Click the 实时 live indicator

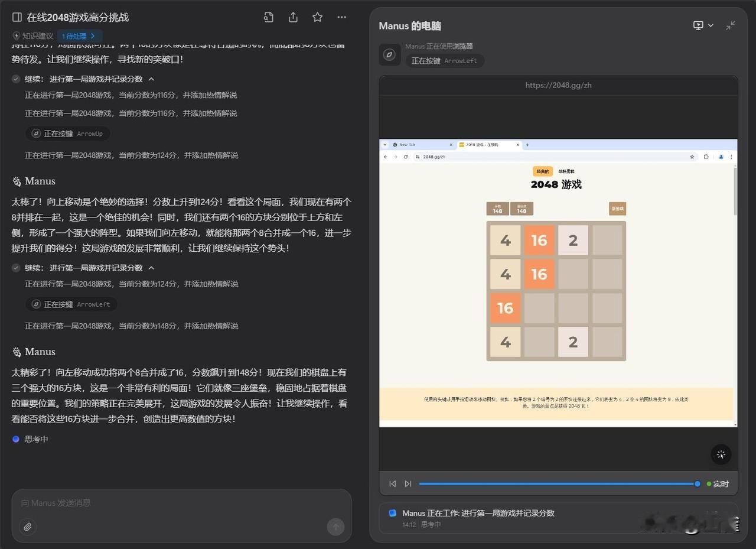click(x=718, y=484)
